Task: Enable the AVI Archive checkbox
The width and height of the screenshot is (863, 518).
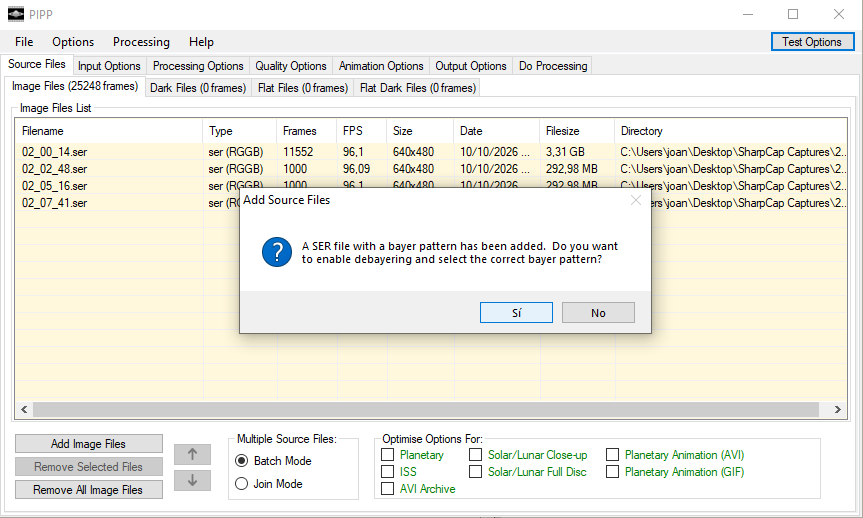Action: pyautogui.click(x=387, y=489)
